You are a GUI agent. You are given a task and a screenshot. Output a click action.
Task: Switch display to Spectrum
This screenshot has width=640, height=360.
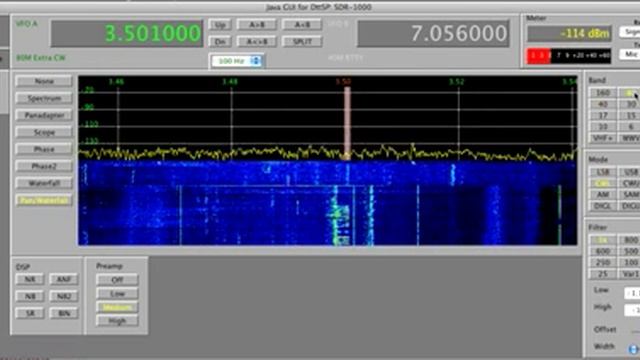pyautogui.click(x=44, y=98)
